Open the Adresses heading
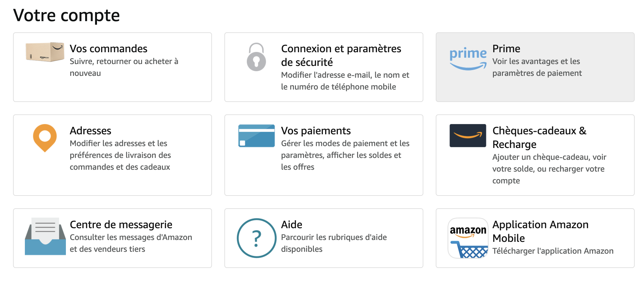Viewport: 644px width, 286px height. coord(90,131)
